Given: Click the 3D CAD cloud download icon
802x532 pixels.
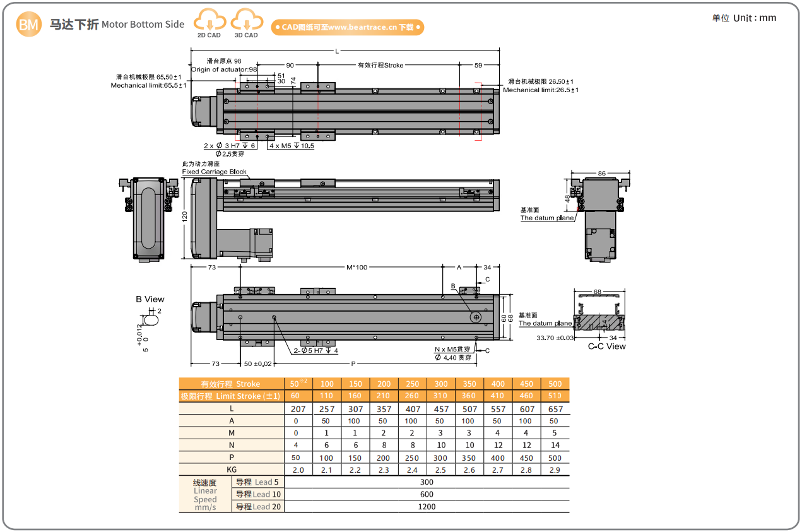Looking at the screenshot, I should [x=246, y=23].
